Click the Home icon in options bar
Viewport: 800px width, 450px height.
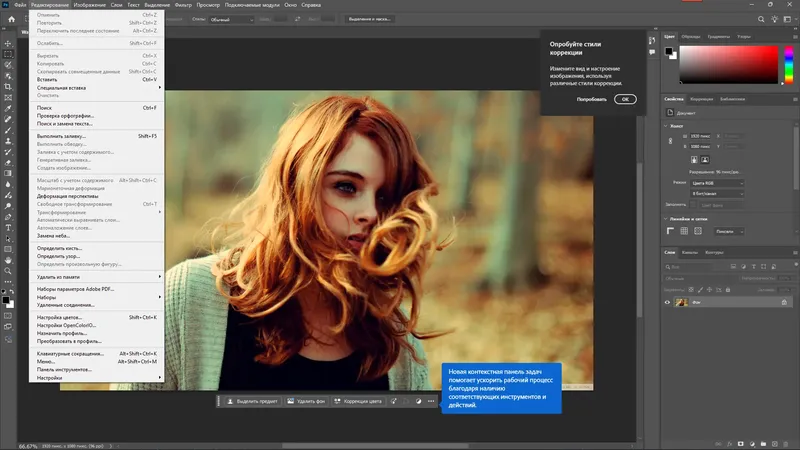(9, 18)
